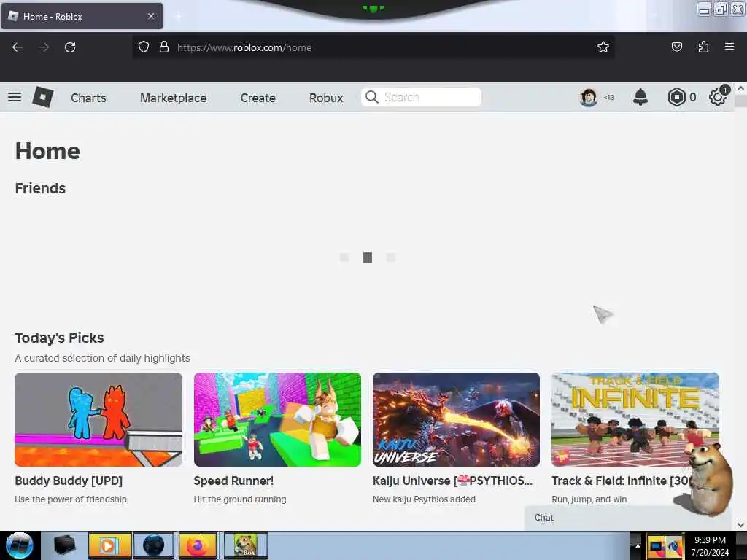Click the browser forward arrow
The width and height of the screenshot is (747, 560).
point(44,47)
